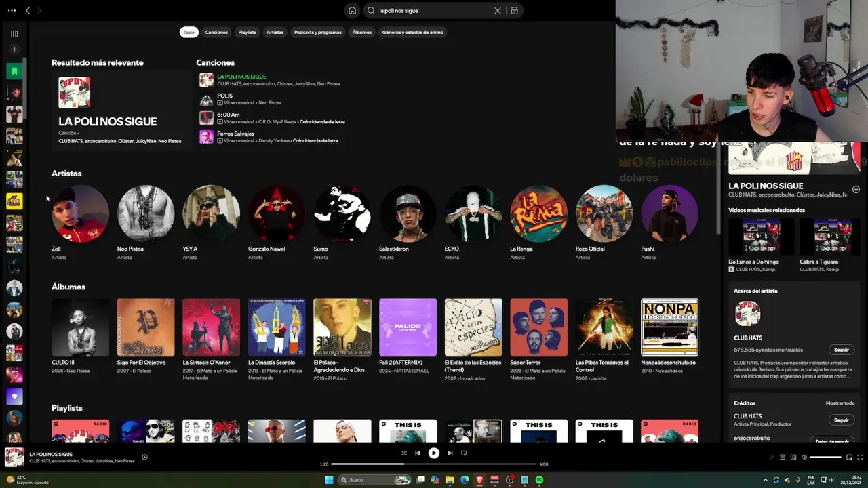The image size is (868, 488).
Task: Open artist Sumo
Action: pyautogui.click(x=342, y=213)
